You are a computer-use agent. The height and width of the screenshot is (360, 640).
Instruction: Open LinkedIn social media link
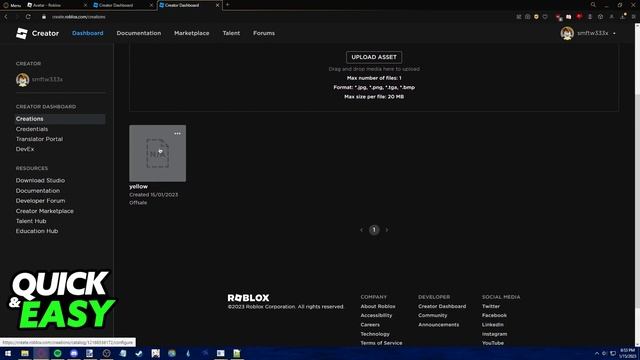click(493, 325)
